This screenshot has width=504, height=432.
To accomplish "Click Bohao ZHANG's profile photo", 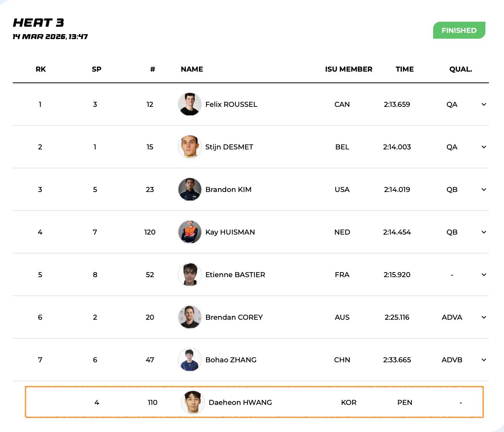I will click(190, 360).
